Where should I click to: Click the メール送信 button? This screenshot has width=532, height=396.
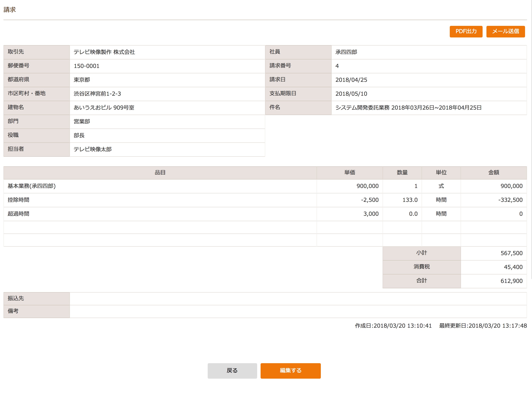click(505, 31)
